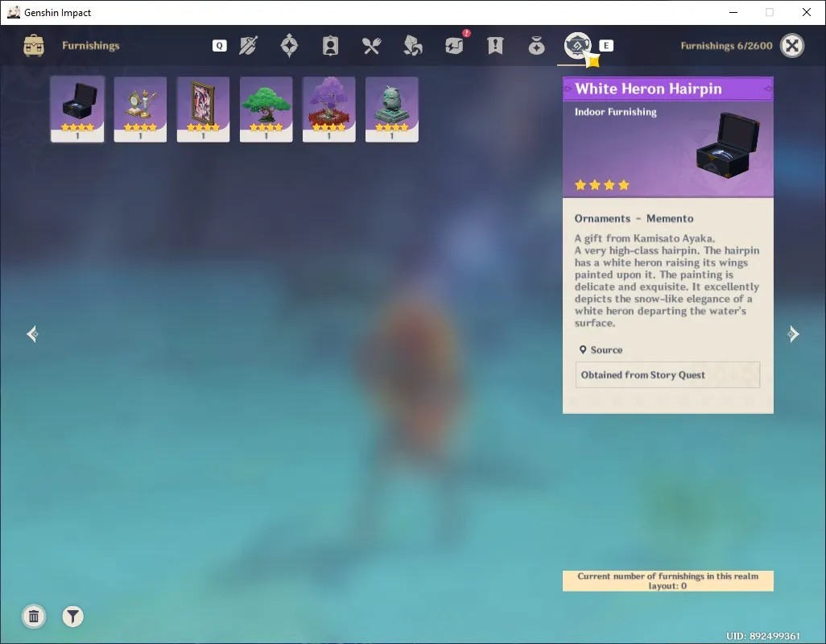Click the Source location pin label
Viewport: 826px width, 644px height.
pyautogui.click(x=601, y=350)
